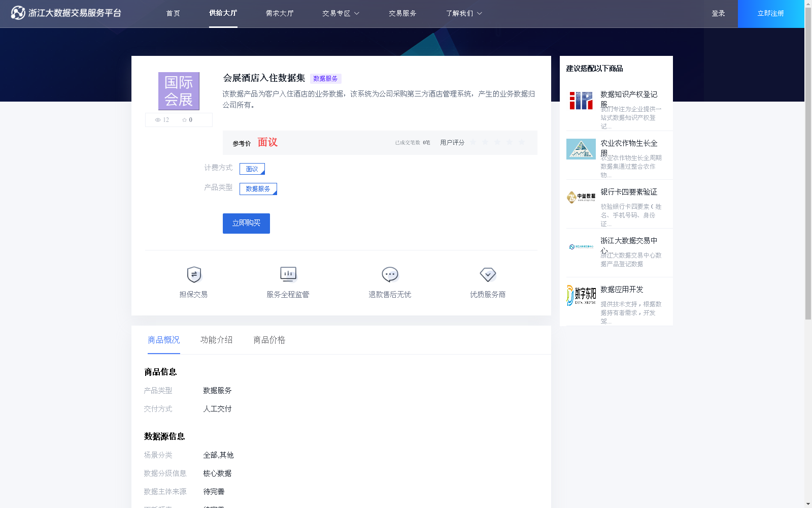The width and height of the screenshot is (812, 508).
Task: Select the 面议 billing method option
Action: [x=252, y=169]
